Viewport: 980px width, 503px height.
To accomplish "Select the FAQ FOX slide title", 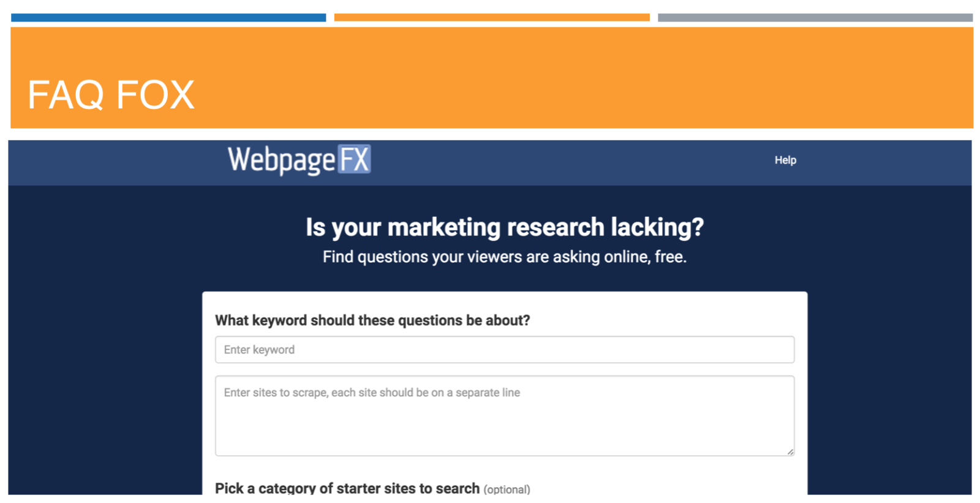I will click(x=111, y=94).
